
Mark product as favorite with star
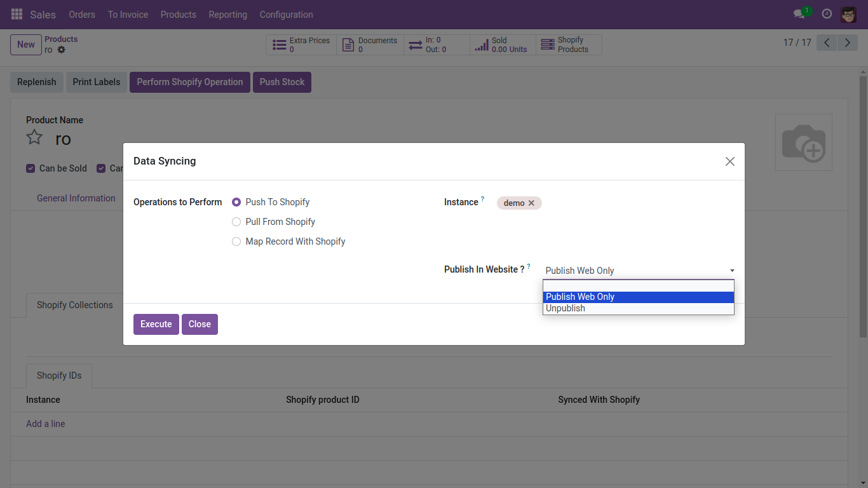click(34, 138)
